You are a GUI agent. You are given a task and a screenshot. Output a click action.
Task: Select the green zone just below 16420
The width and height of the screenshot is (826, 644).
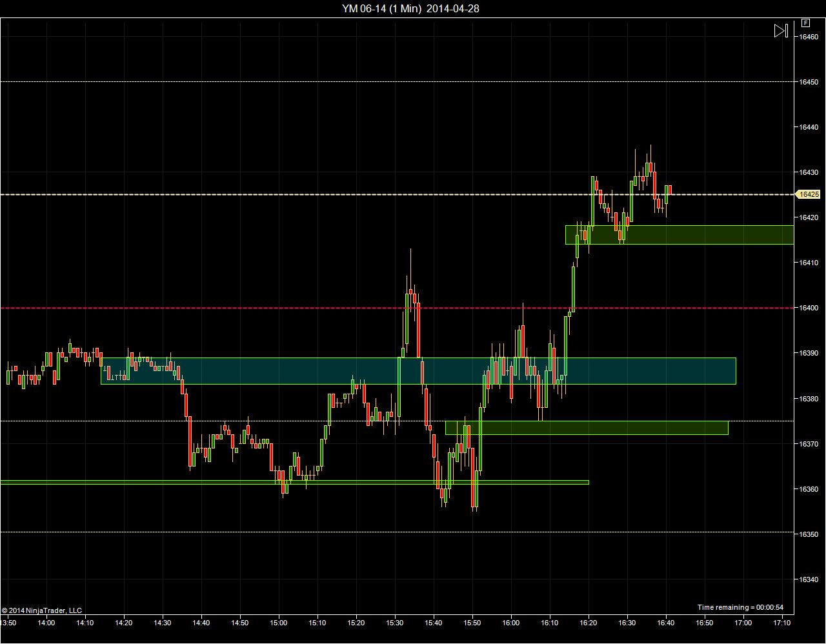680,235
